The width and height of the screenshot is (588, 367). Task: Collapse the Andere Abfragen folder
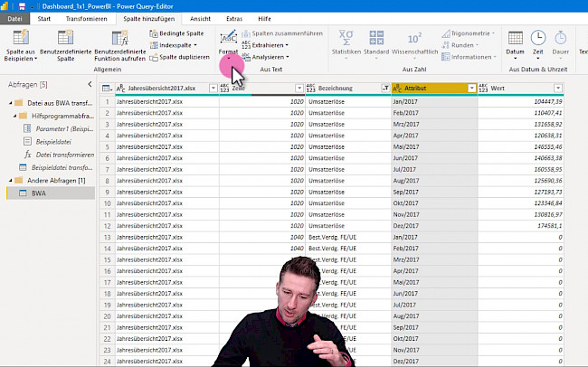pyautogui.click(x=9, y=180)
